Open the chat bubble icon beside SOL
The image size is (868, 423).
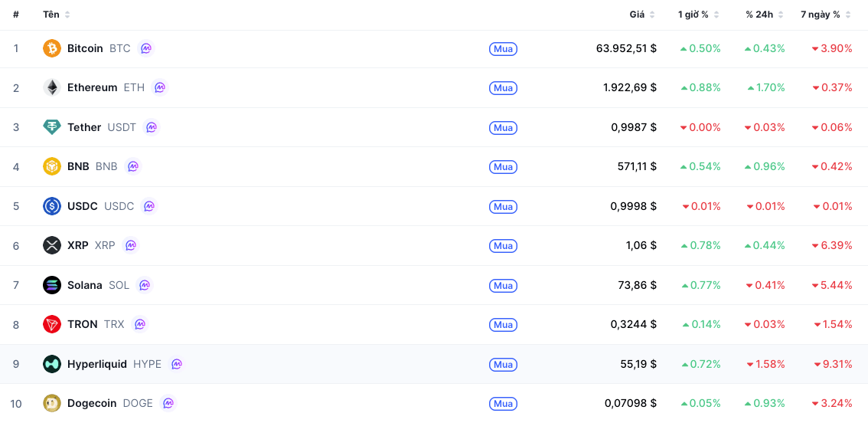tap(145, 285)
